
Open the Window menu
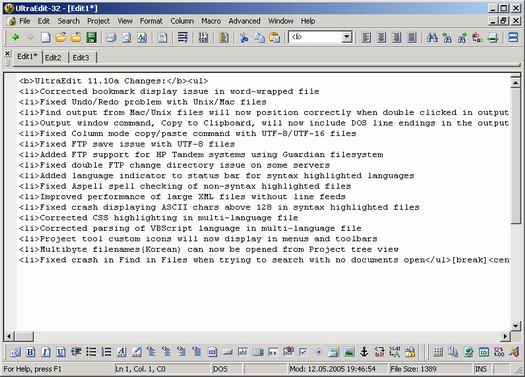[x=281, y=21]
